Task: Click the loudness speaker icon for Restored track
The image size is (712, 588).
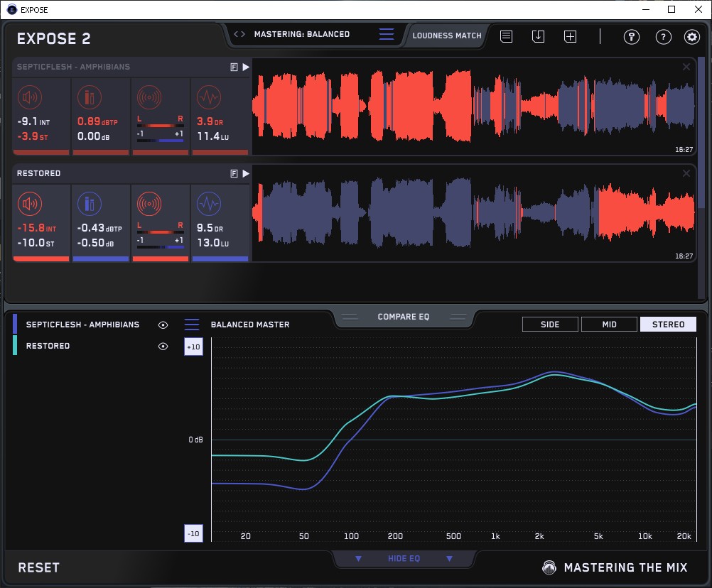Action: [x=30, y=204]
